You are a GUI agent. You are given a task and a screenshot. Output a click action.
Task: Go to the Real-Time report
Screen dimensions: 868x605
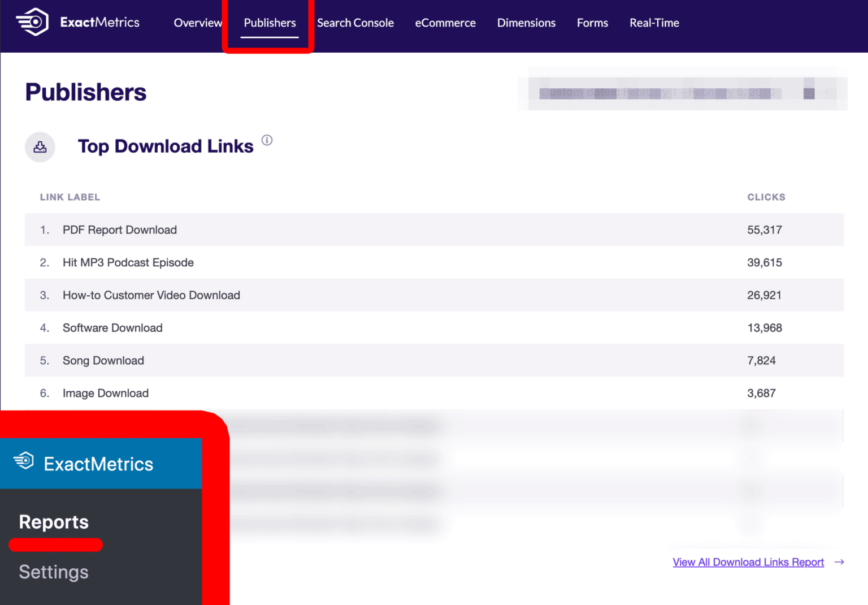pyautogui.click(x=654, y=23)
